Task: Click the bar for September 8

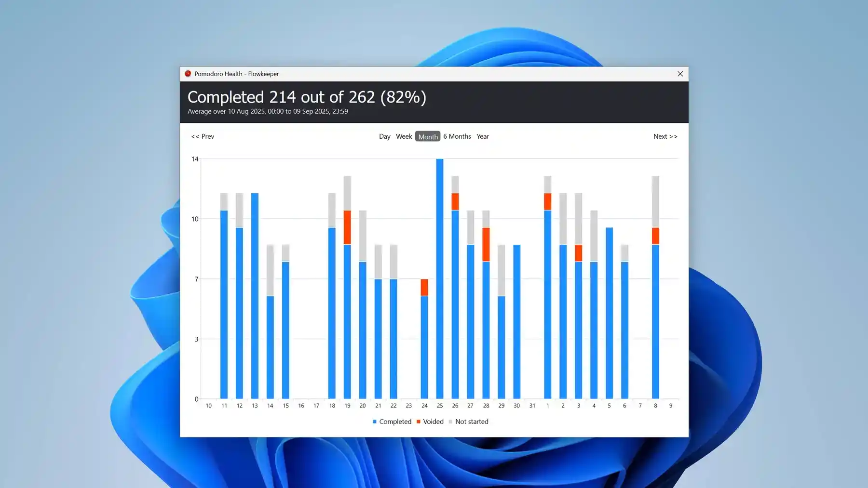Action: [x=655, y=313]
